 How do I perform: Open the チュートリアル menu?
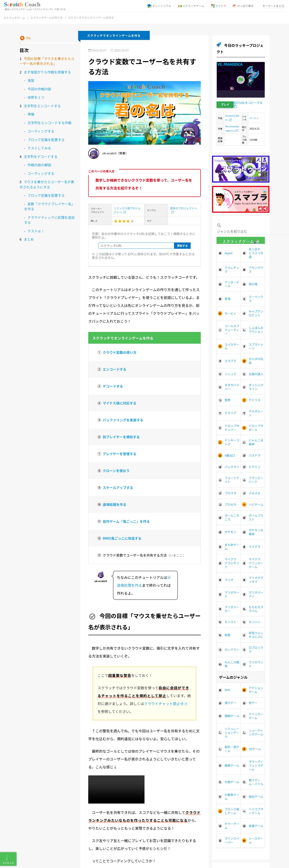159,6
